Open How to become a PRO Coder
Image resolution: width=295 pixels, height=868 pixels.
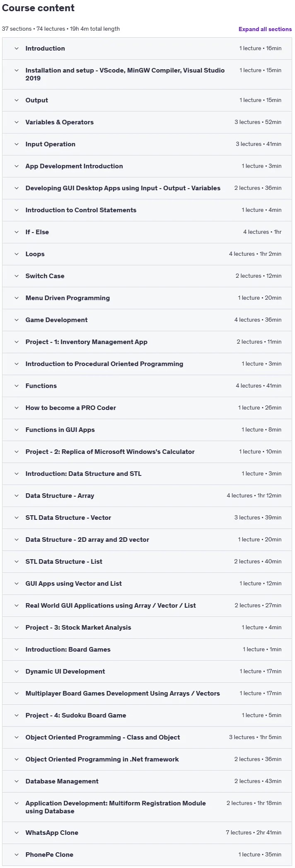tap(147, 408)
